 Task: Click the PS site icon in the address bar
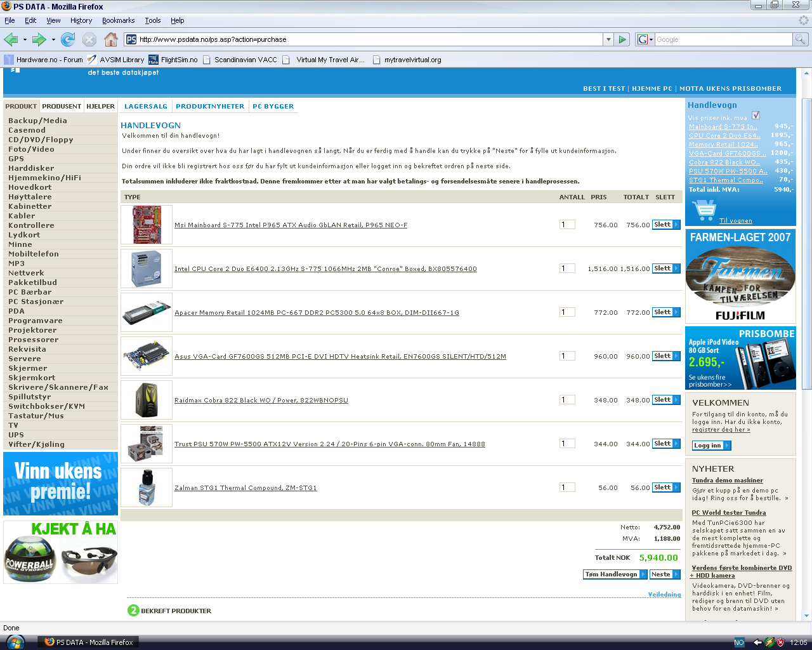tap(131, 39)
